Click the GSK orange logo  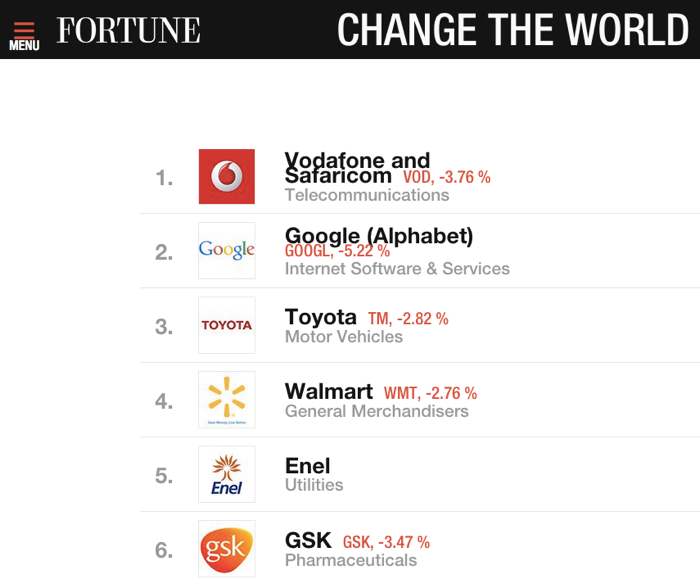coord(227,549)
